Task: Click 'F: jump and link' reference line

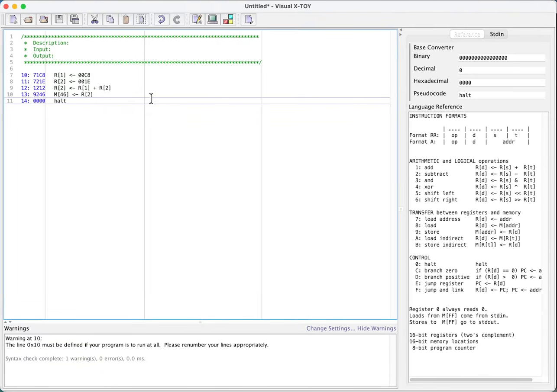Action: pyautogui.click(x=478, y=290)
